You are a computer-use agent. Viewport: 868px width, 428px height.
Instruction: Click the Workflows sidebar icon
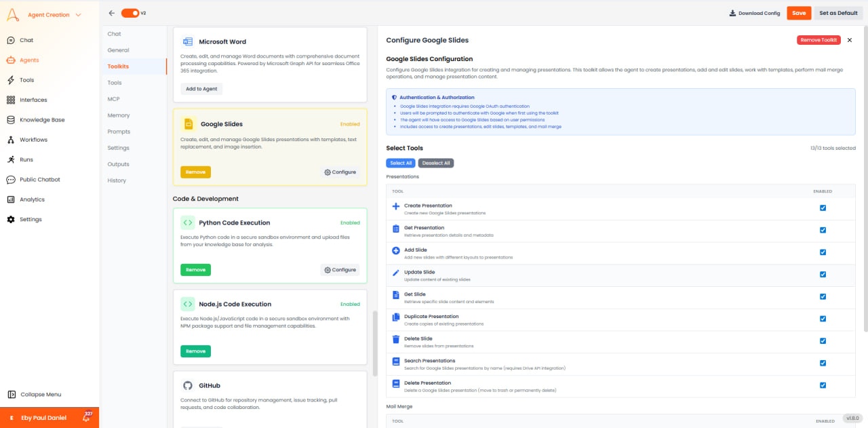(x=10, y=140)
